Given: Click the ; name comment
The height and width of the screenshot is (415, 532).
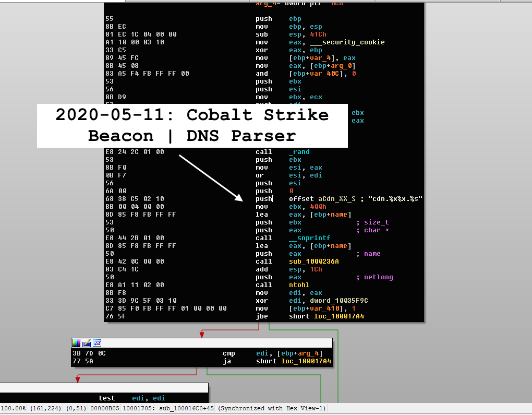Looking at the screenshot, I should [368, 254].
